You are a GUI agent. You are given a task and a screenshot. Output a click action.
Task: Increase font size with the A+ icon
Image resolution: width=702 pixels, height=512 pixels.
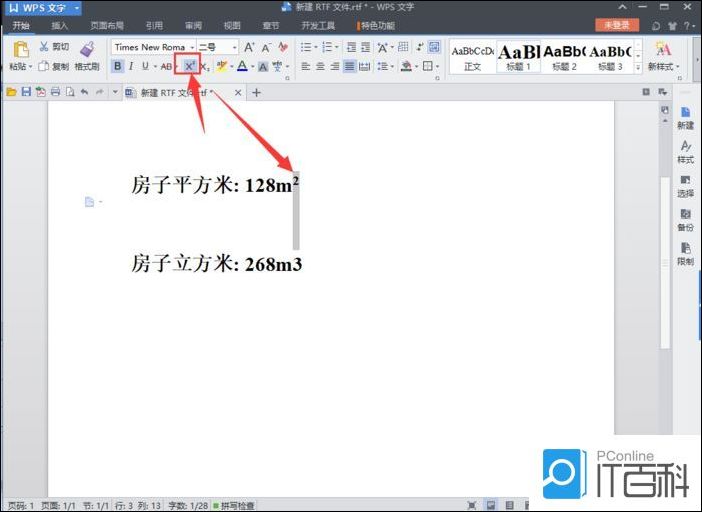pos(249,47)
